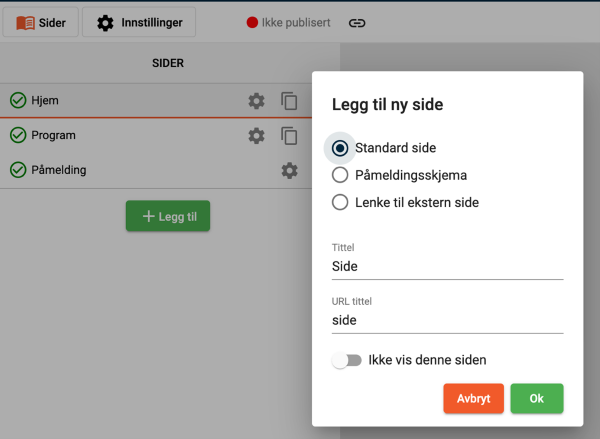The width and height of the screenshot is (600, 439).
Task: Open the Innstillinger tab
Action: click(x=139, y=23)
